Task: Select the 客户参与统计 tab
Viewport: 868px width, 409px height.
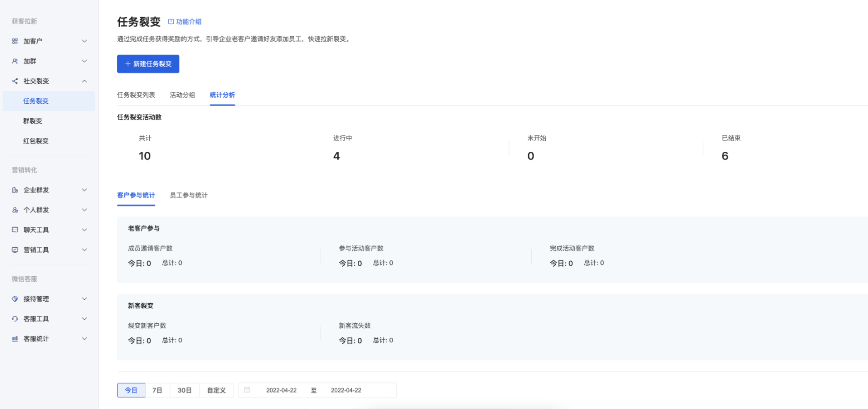Action: point(136,195)
